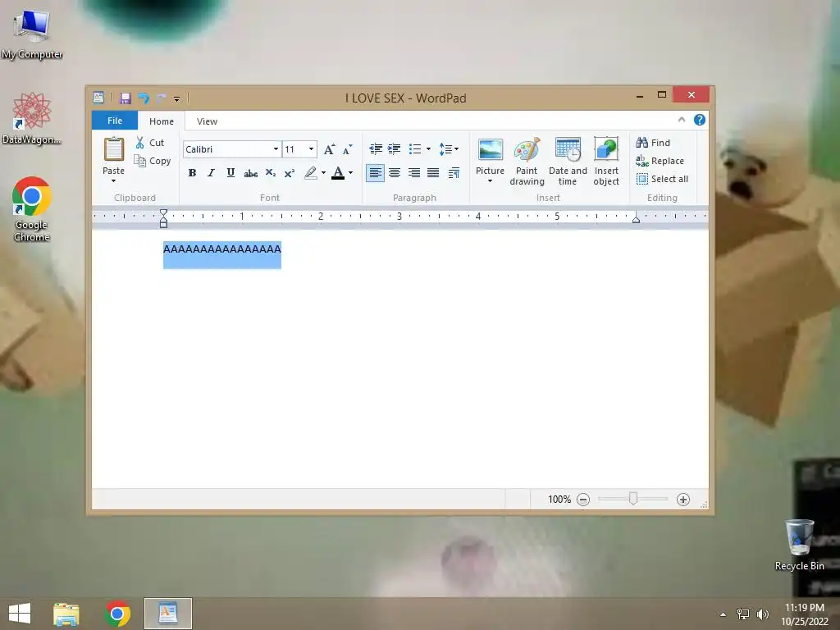Click the highlighted AAAAAAAAAAAAAAAA text
Viewport: 840px width, 630px height.
pyautogui.click(x=221, y=249)
